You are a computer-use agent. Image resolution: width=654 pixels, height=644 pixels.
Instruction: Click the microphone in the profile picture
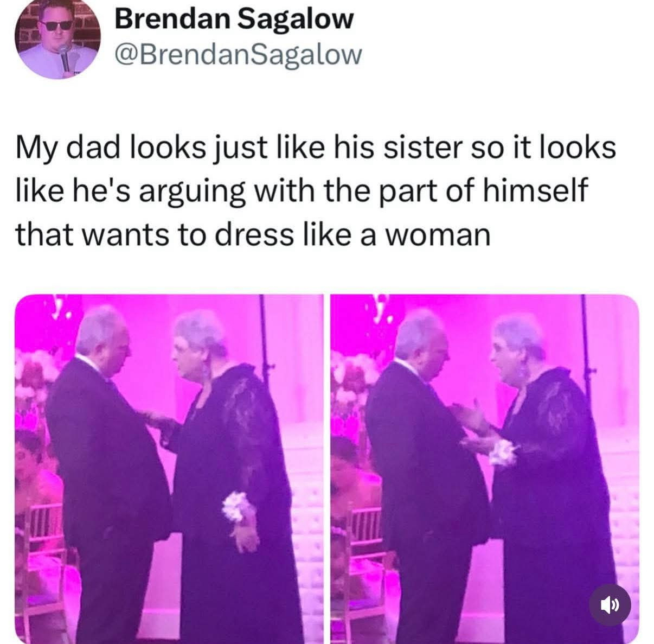[x=65, y=57]
